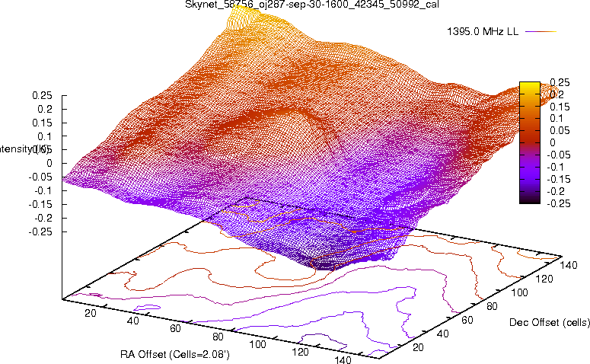The width and height of the screenshot is (590, 364).
Task: Click the Intensity (K) vertical axis label
Action: [x=24, y=149]
